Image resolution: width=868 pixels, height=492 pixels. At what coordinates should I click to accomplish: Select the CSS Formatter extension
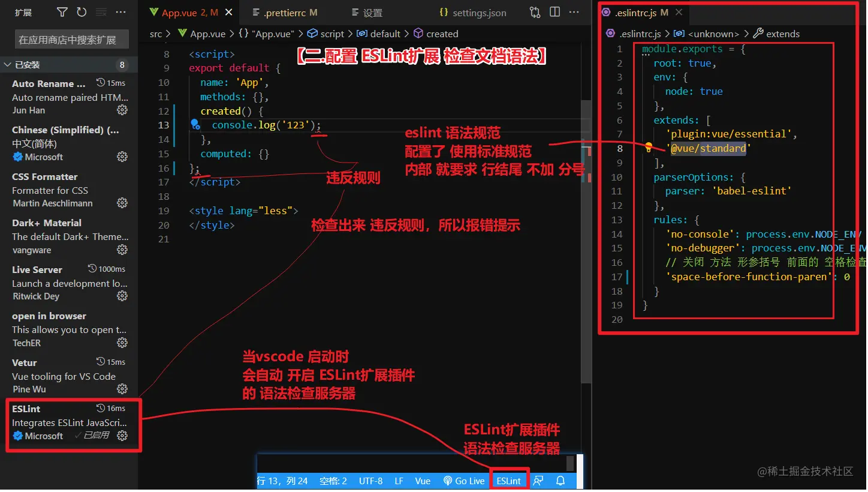69,190
